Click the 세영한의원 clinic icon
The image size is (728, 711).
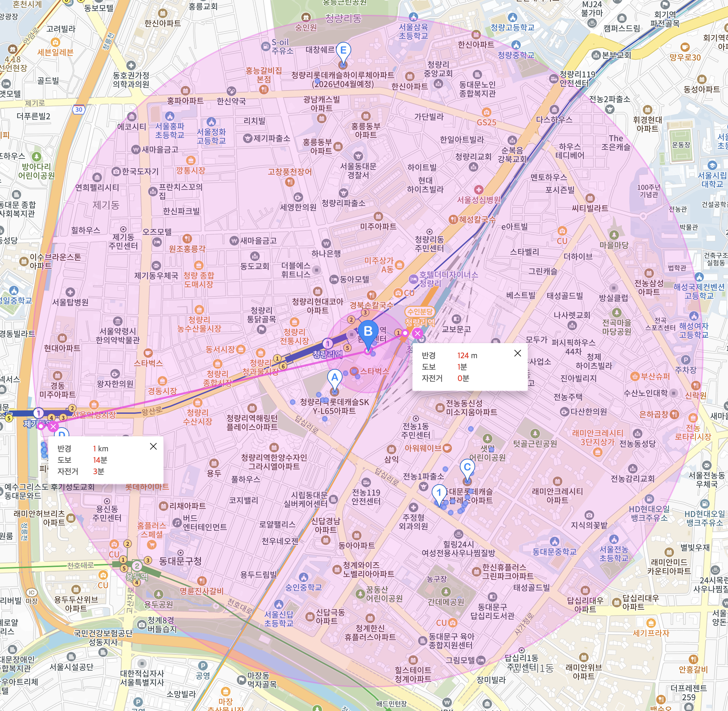point(298,197)
